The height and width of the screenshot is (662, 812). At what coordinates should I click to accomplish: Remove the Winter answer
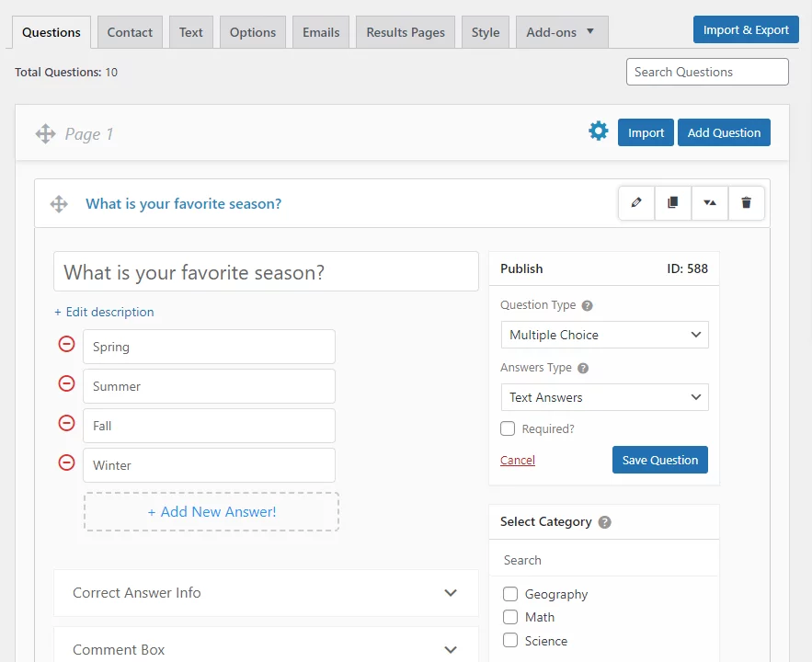click(66, 462)
